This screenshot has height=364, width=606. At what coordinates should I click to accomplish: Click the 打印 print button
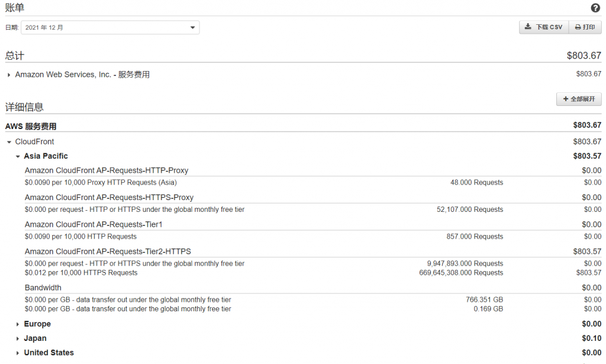click(x=585, y=27)
